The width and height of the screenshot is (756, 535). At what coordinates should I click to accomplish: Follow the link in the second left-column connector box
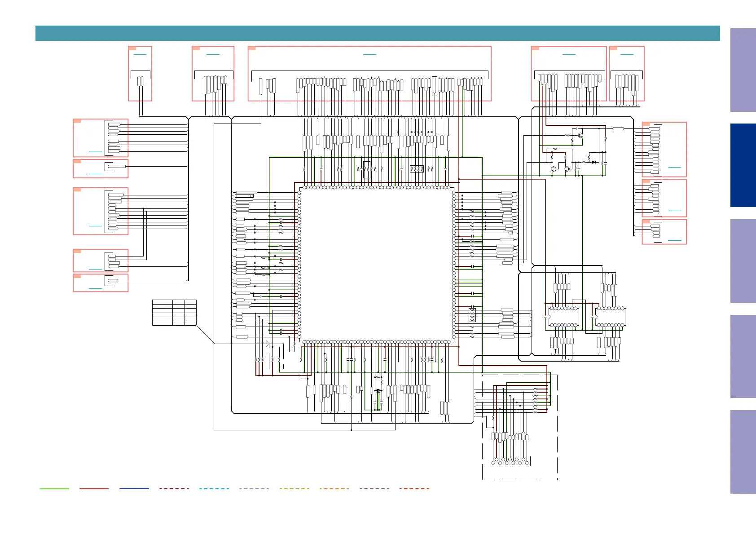pos(96,174)
